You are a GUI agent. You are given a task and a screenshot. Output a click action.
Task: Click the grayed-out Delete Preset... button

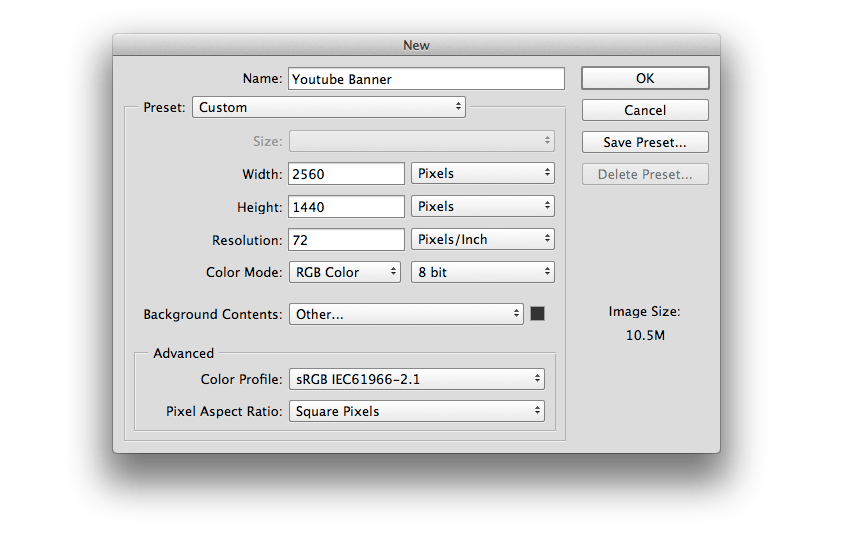tap(645, 174)
